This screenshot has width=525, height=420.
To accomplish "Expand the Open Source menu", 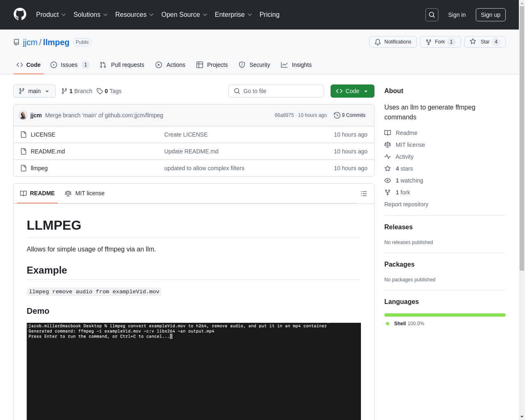I will [185, 15].
